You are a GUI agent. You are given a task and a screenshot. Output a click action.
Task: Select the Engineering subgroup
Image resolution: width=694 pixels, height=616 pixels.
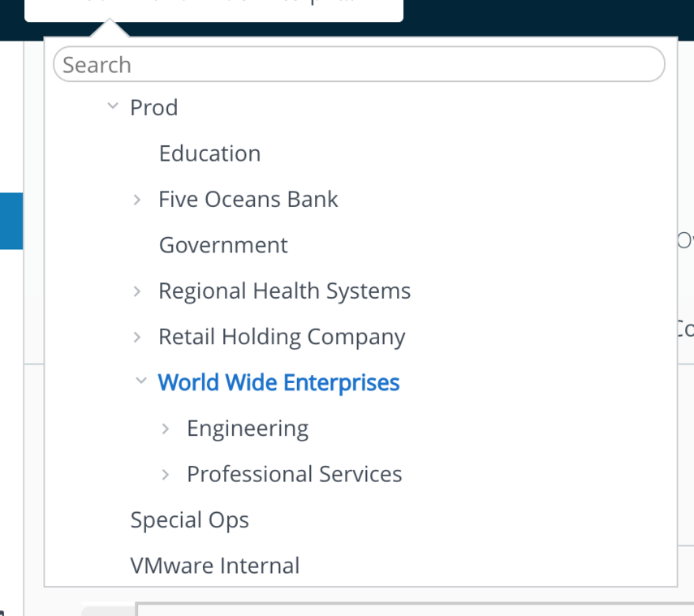247,429
